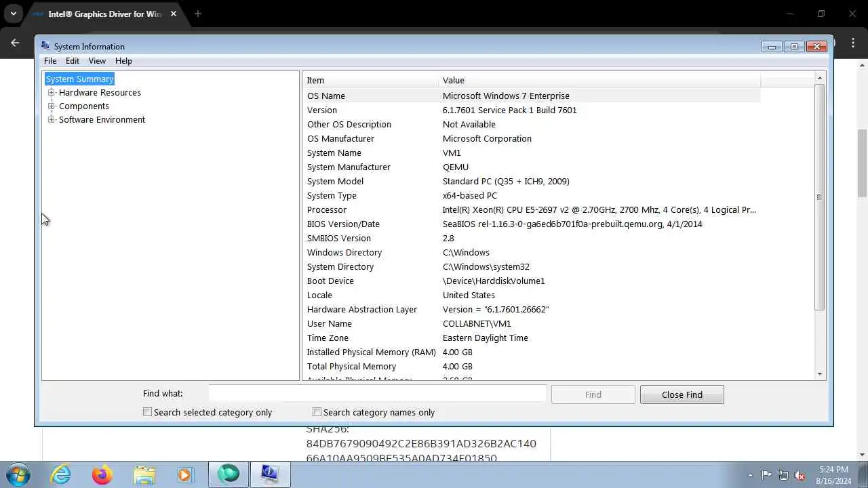The height and width of the screenshot is (488, 868).
Task: Expand the Software Environment node
Action: [x=51, y=119]
